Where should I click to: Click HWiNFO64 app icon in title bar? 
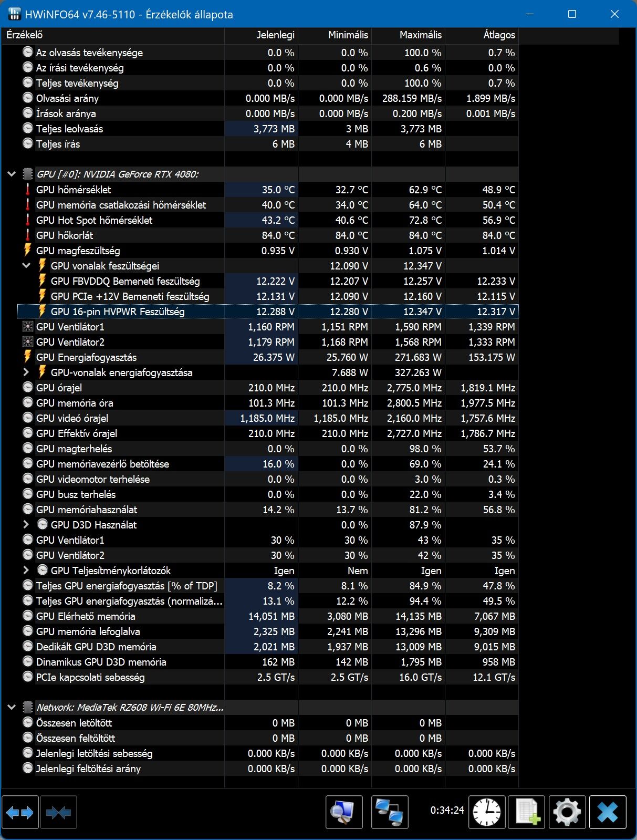click(x=15, y=14)
